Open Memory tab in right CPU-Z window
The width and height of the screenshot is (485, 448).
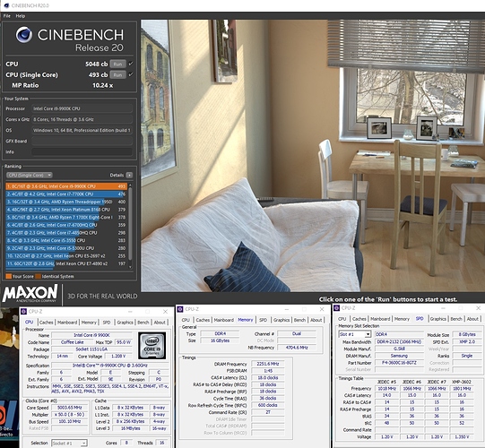point(402,319)
